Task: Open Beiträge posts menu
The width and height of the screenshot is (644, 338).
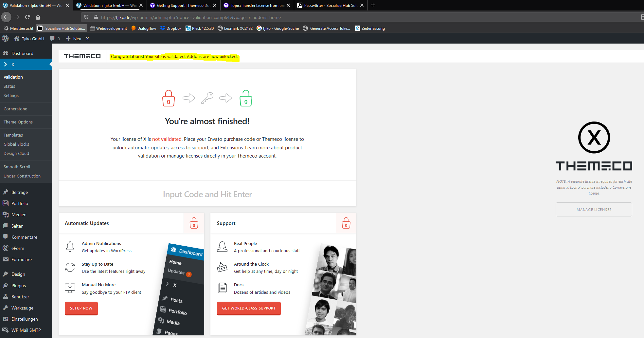Action: (x=26, y=192)
